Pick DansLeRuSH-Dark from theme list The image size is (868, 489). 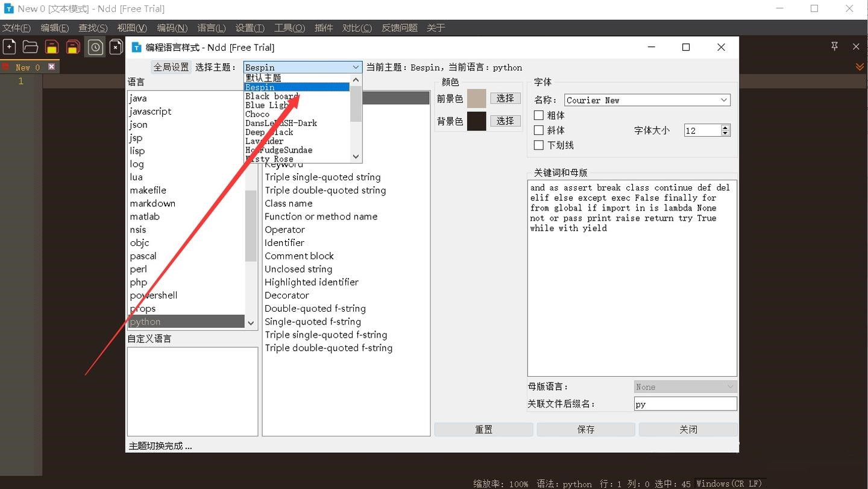[297, 123]
